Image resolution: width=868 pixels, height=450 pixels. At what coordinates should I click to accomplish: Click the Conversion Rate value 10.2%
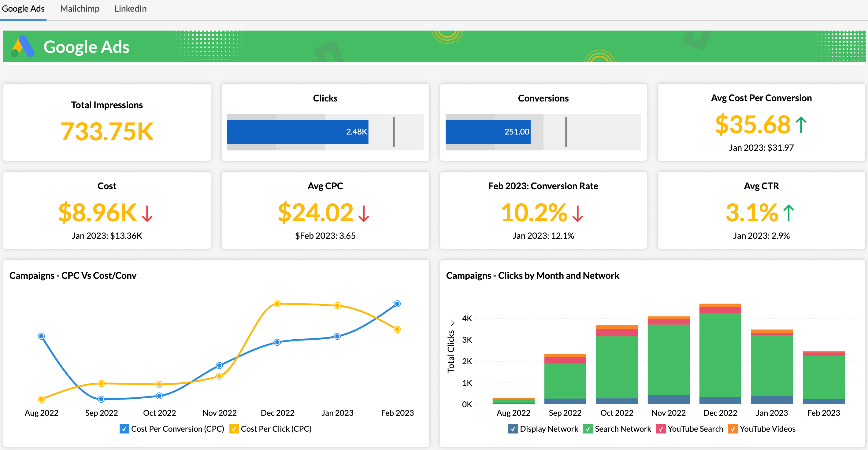[534, 212]
